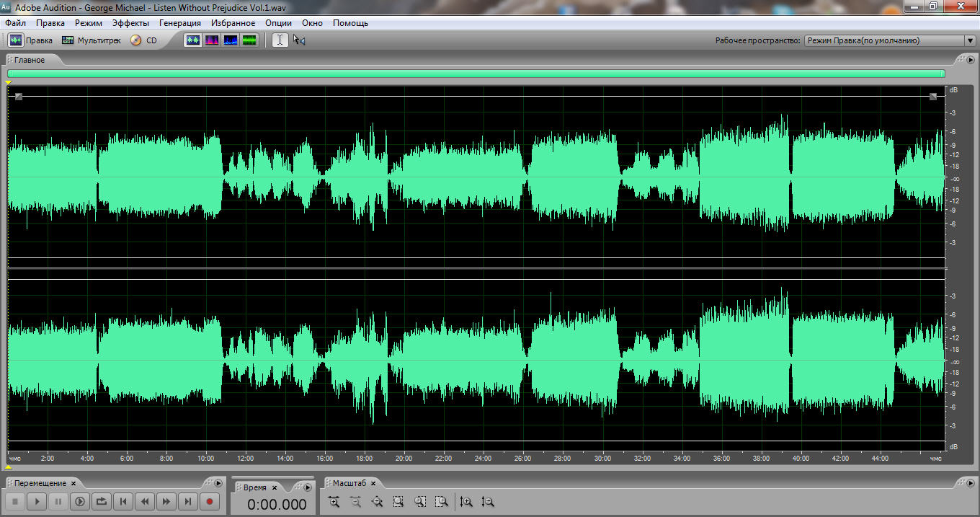Close the Перемещение panel tab
Screen dimensions: 980x517
pos(73,483)
